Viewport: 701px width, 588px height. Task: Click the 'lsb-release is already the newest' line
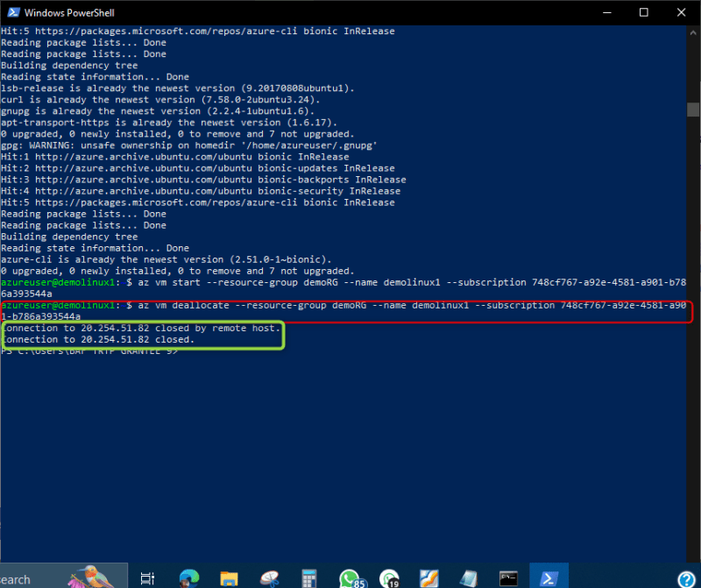[178, 89]
